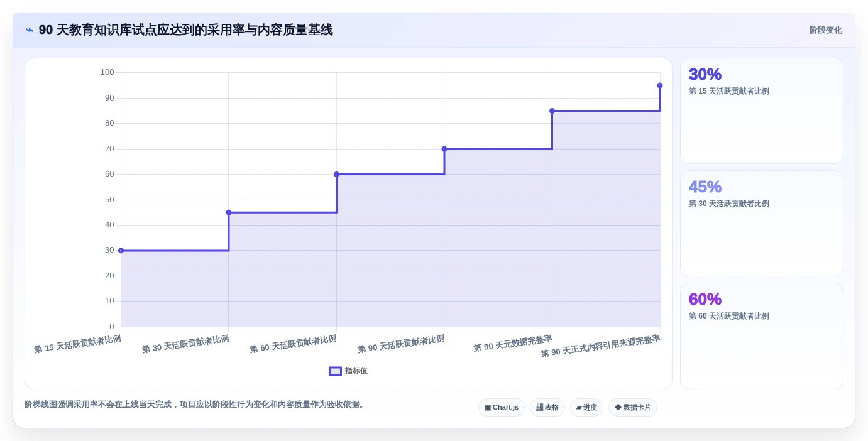Click the 数据卡片 tag
The height and width of the screenshot is (441, 868).
click(633, 408)
